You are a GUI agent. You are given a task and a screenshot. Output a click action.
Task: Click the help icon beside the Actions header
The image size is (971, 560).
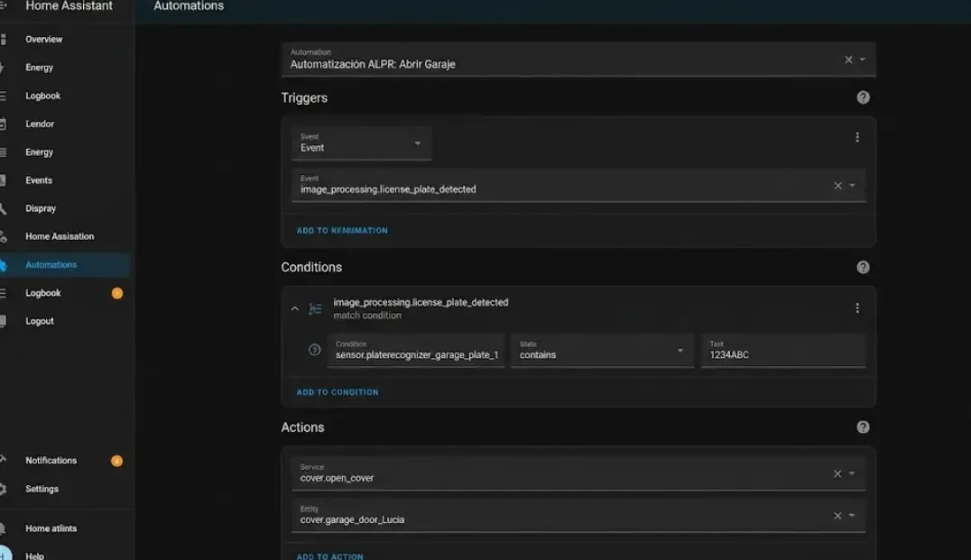click(863, 427)
